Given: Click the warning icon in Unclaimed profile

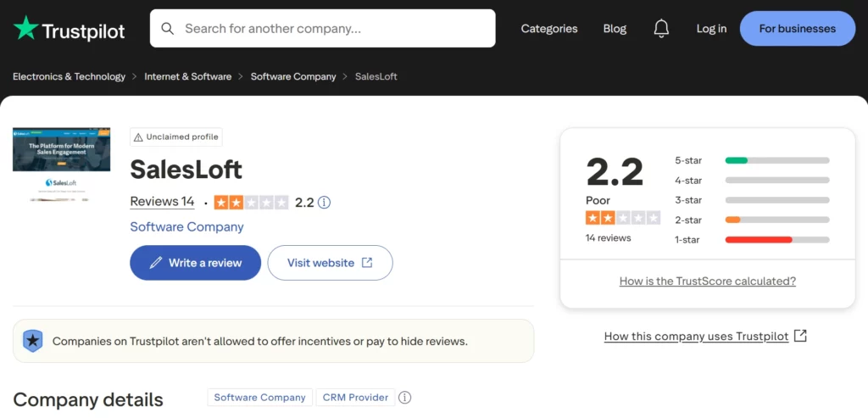Looking at the screenshot, I should [x=138, y=137].
